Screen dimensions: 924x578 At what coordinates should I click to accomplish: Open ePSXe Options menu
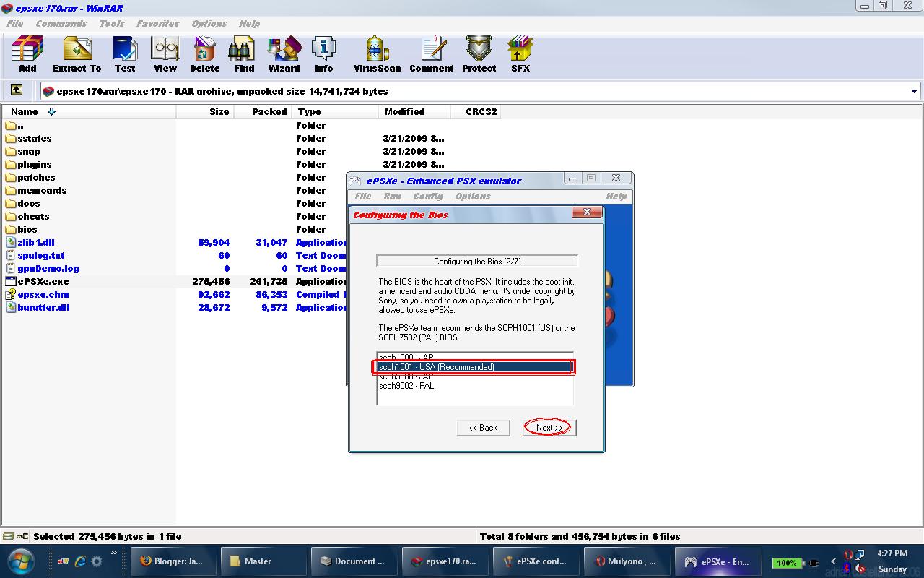[473, 196]
